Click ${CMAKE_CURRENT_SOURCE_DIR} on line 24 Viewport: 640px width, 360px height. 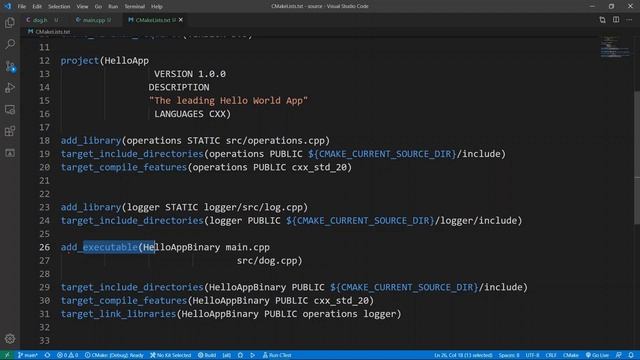[x=360, y=220]
